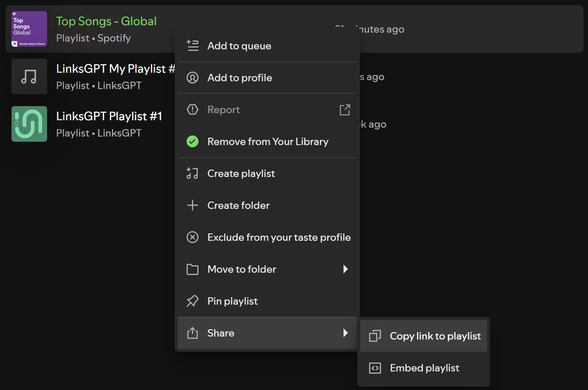588x390 pixels.
Task: Click the Exclude from taste profile X icon
Action: click(193, 237)
